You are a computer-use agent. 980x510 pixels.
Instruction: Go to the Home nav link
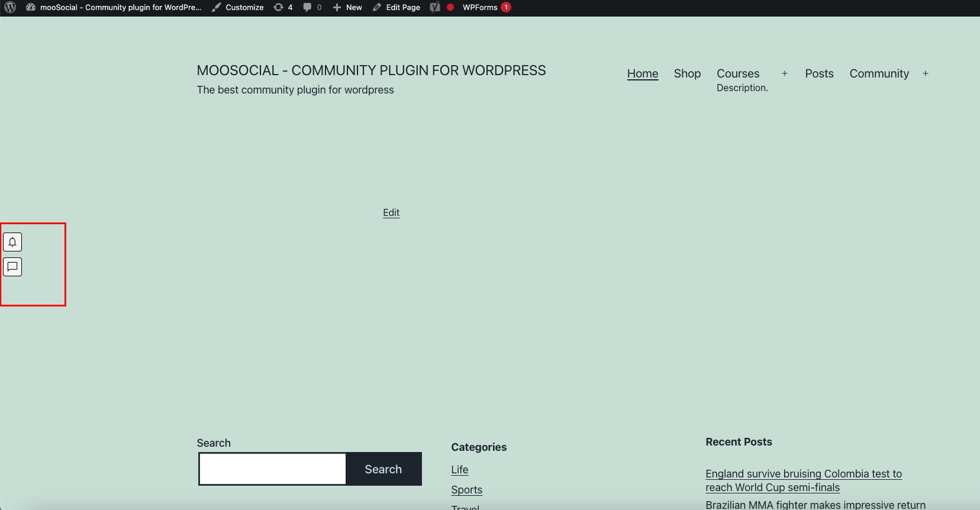click(643, 73)
